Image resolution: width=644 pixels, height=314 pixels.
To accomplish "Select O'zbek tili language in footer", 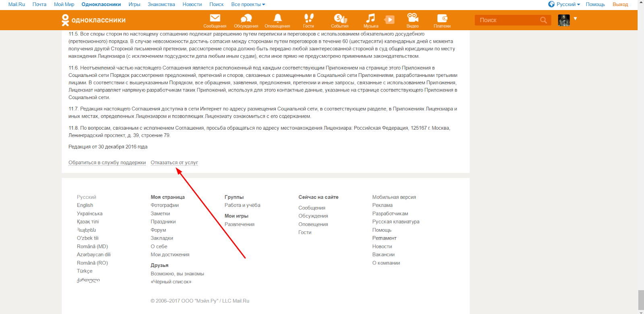I will coord(88,238).
